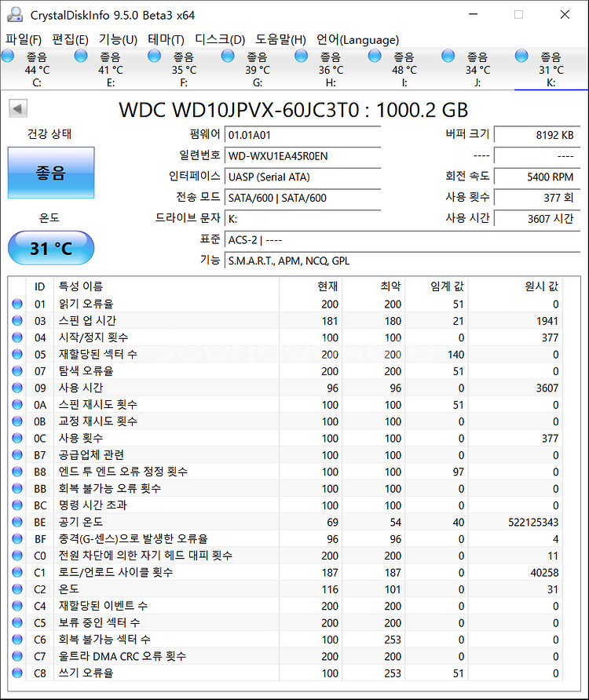The width and height of the screenshot is (589, 700).
Task: Click the 원시 값 column header
Action: pyautogui.click(x=515, y=286)
